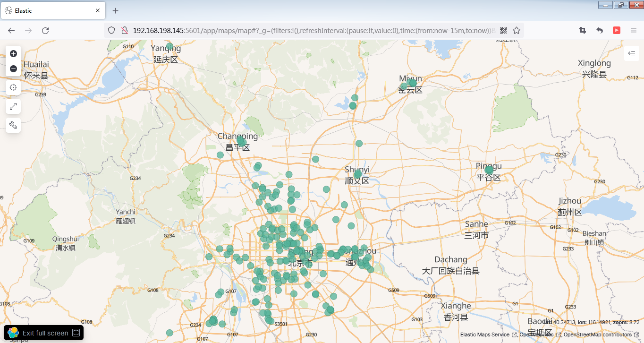Launch the screenshot crop tool
The image size is (644, 343).
point(583,30)
